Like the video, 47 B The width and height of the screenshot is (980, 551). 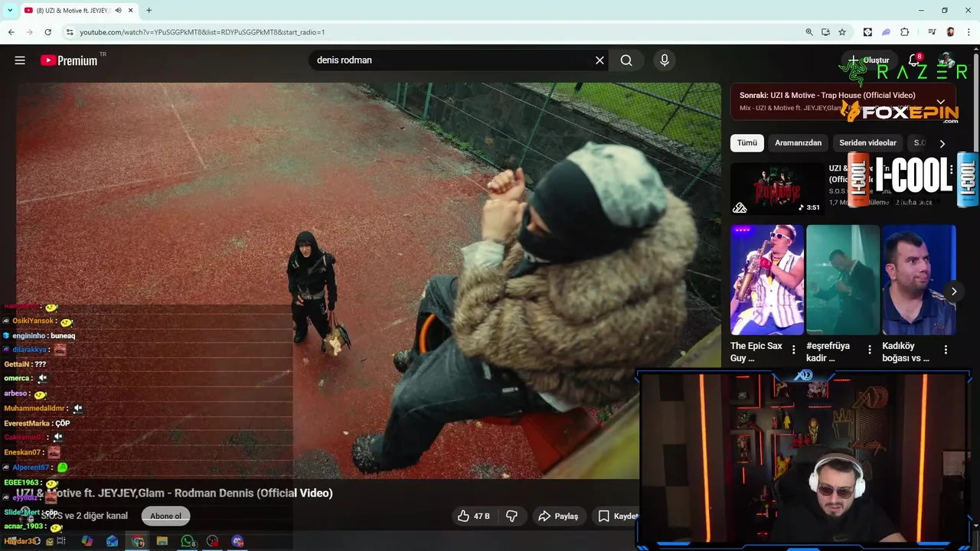click(473, 517)
